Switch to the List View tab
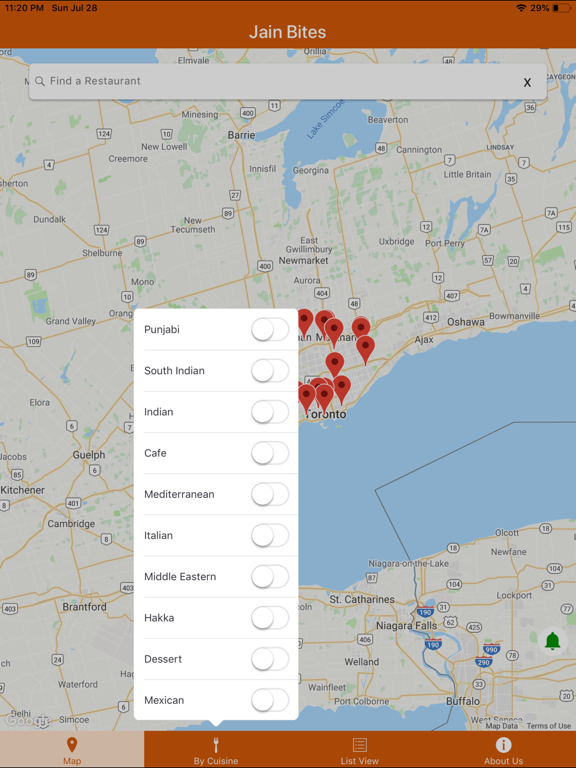 coord(360,750)
